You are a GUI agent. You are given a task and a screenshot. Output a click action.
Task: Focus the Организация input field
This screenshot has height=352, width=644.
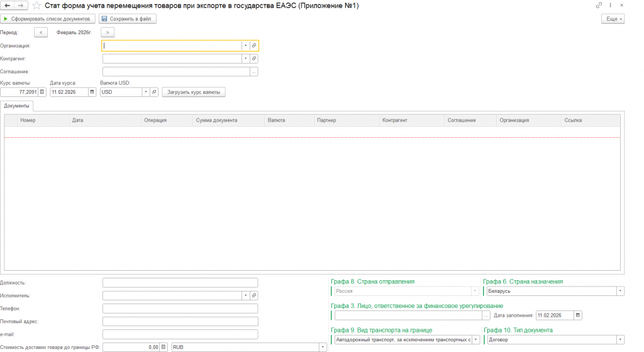coord(172,45)
